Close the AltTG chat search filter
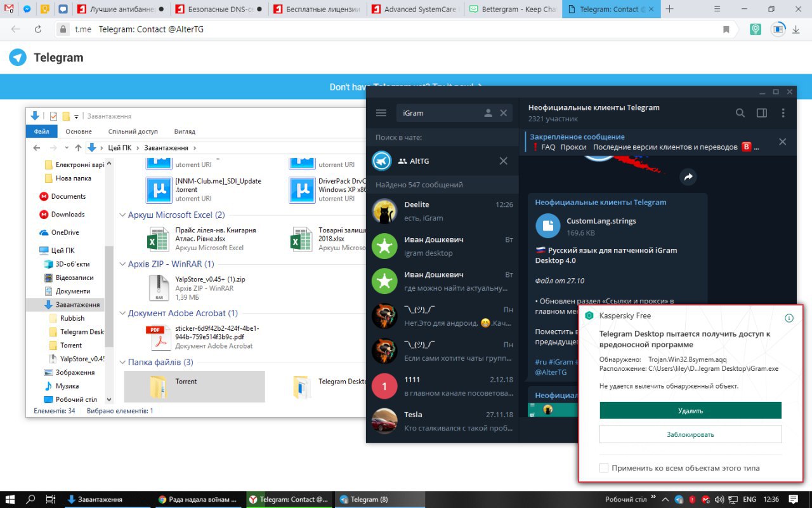Screen dimensions: 812x508 pyautogui.click(x=503, y=161)
